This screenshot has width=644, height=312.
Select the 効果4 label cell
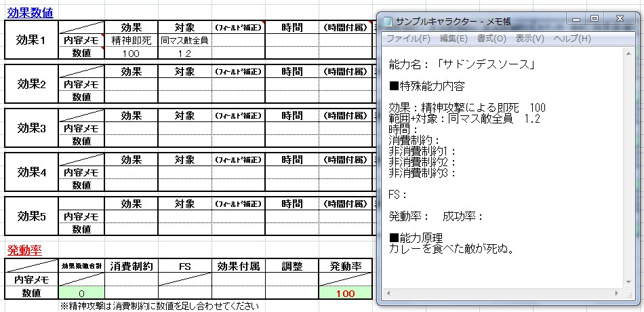point(32,172)
